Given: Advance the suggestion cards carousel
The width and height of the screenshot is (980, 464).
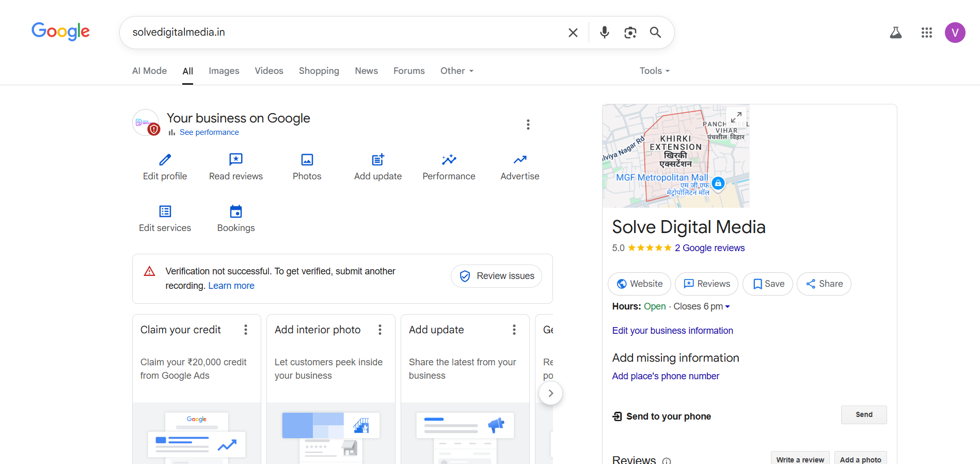Looking at the screenshot, I should click(550, 393).
